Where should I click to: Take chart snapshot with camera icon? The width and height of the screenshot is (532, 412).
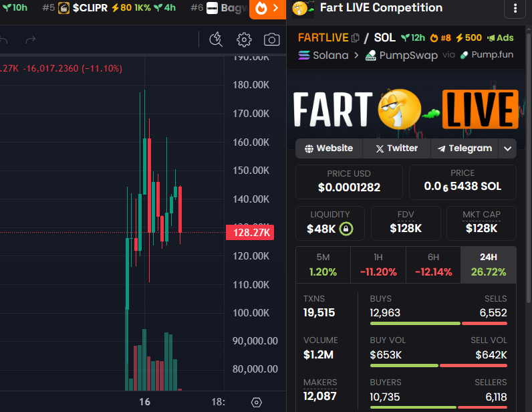(272, 39)
